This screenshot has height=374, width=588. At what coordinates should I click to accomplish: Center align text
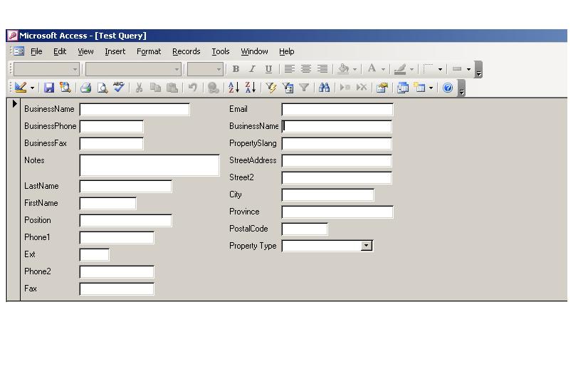tap(305, 69)
